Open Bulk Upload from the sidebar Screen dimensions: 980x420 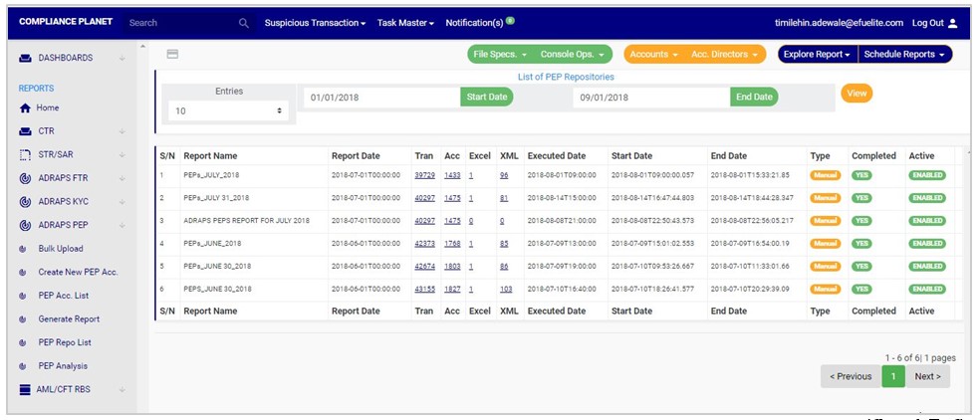(60, 249)
